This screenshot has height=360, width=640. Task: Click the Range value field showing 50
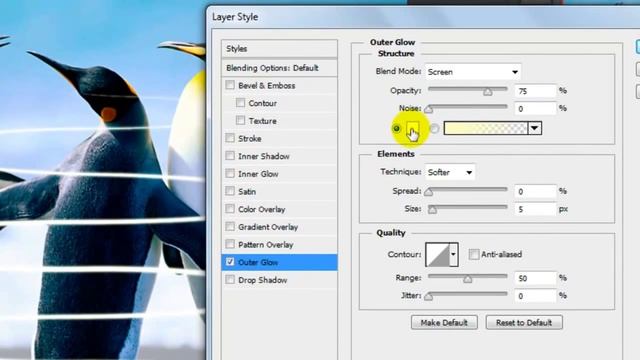(535, 278)
